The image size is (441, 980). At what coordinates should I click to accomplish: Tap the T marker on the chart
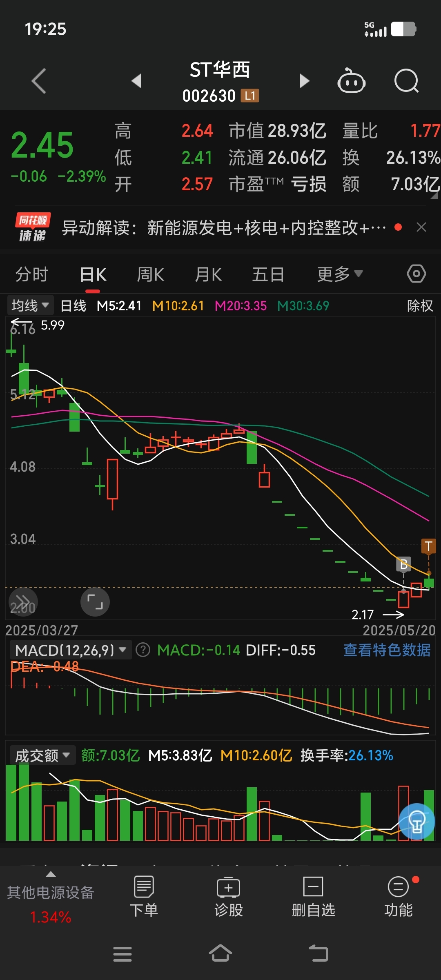point(428,546)
